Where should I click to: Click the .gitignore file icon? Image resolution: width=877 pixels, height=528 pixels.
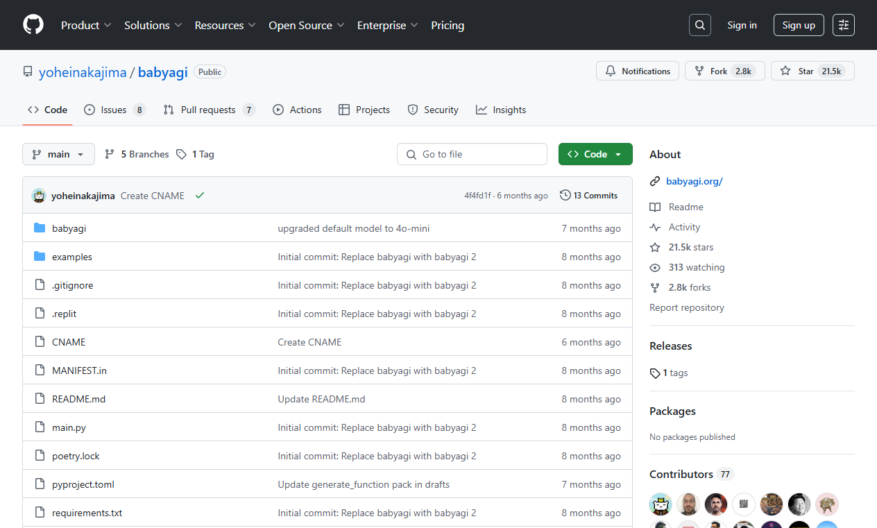pos(39,285)
